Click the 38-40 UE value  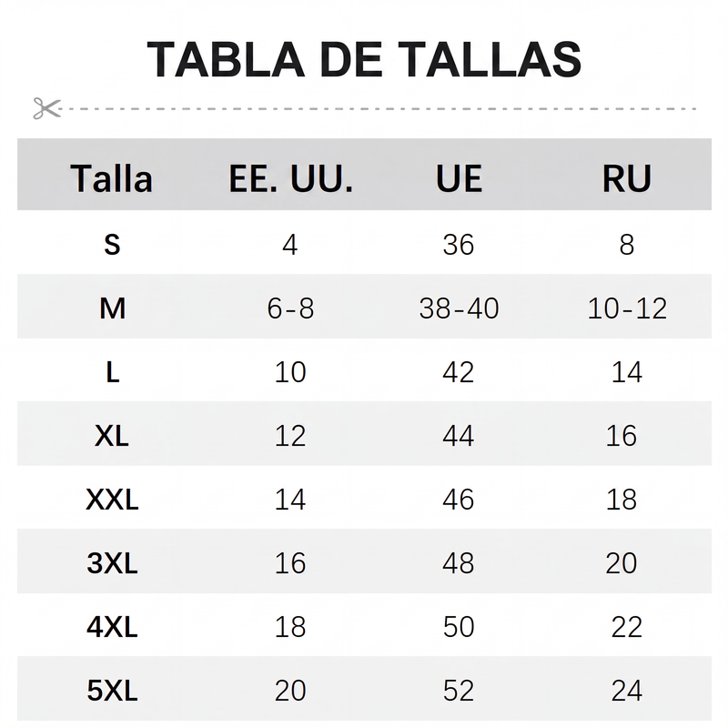click(x=459, y=308)
